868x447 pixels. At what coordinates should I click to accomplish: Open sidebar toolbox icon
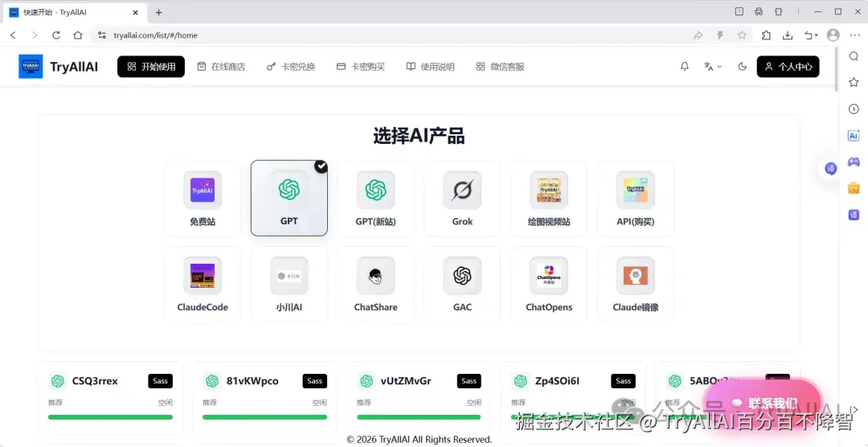pos(854,188)
